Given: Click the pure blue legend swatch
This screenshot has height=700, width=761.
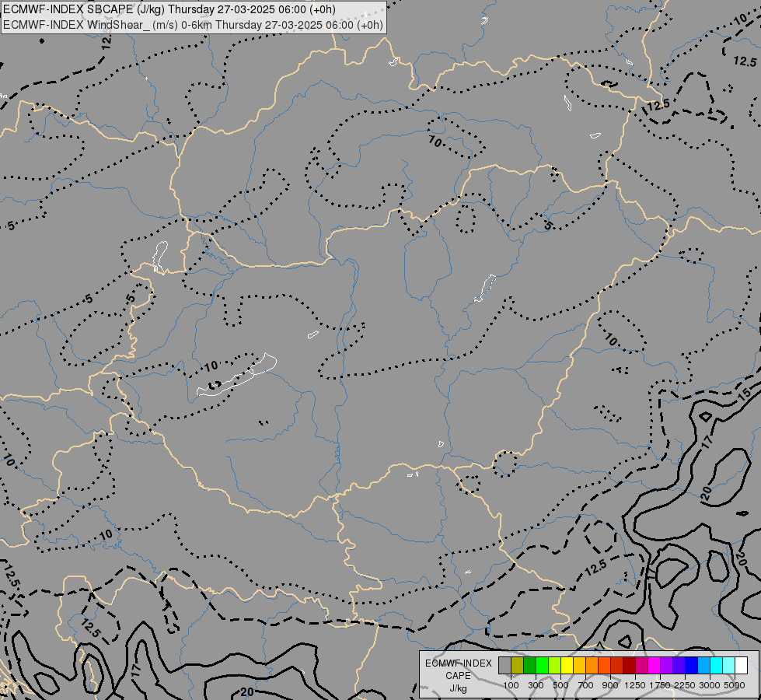Looking at the screenshot, I should pos(691,665).
